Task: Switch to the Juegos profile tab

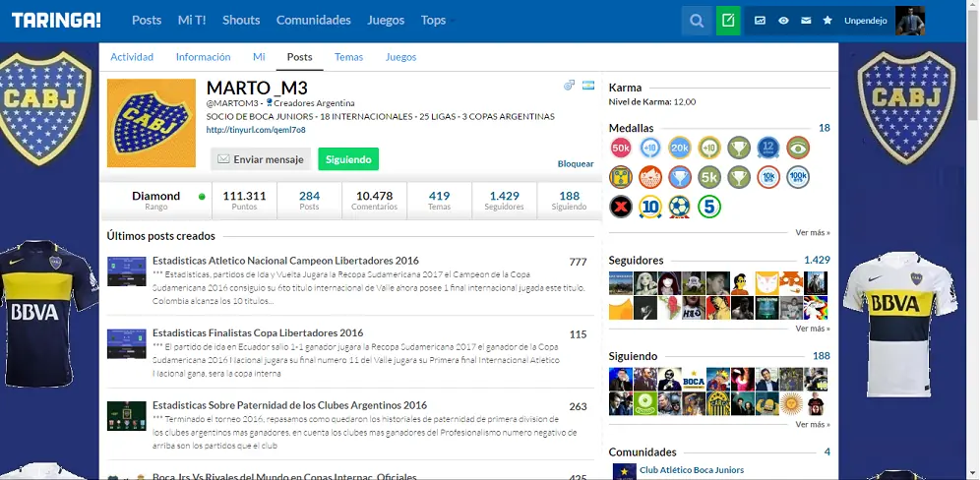Action: (400, 57)
